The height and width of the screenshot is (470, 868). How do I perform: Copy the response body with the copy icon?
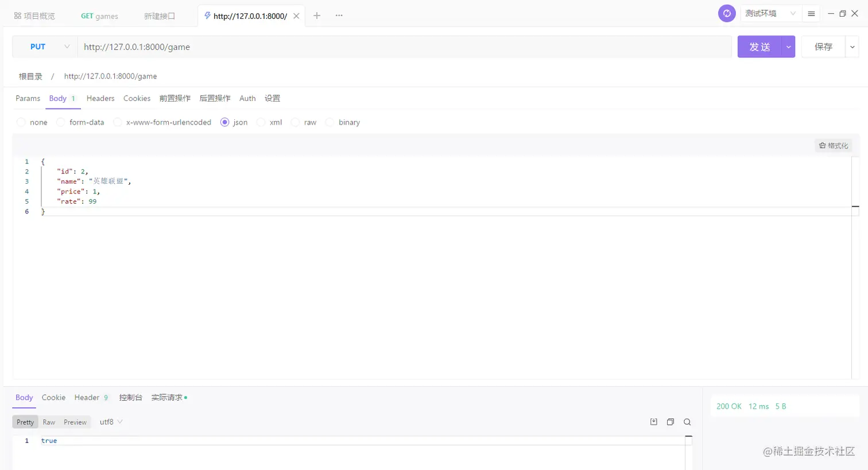point(671,422)
